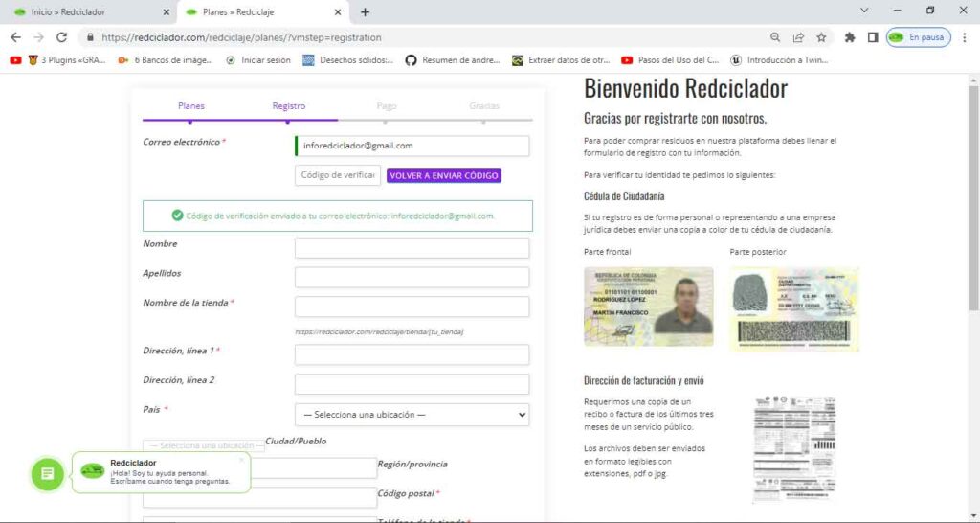Open new tab with plus button
The width and height of the screenshot is (980, 523).
[x=365, y=12]
